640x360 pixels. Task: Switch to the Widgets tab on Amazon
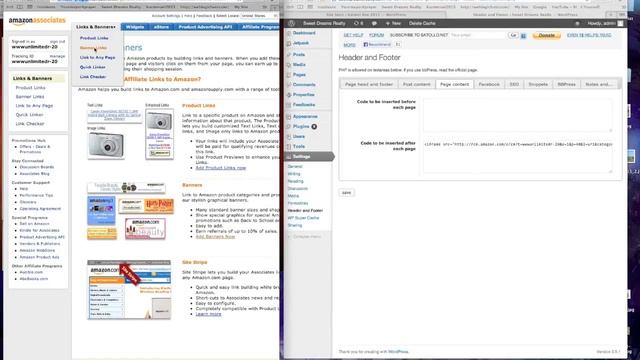[x=135, y=27]
